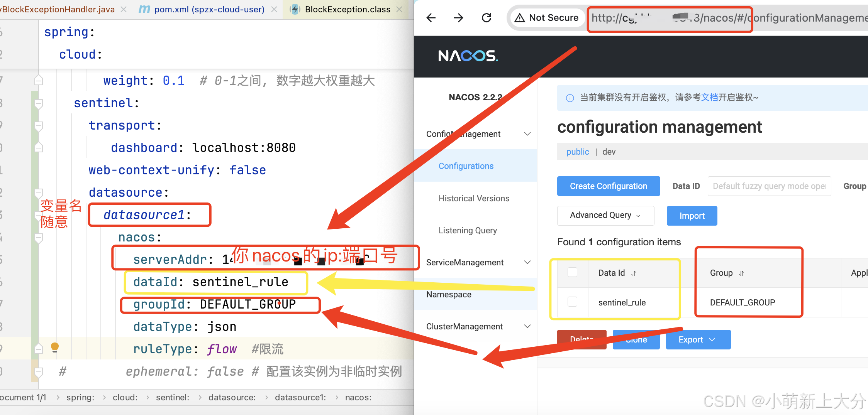
Task: Select the dev namespace tab
Action: tap(609, 152)
